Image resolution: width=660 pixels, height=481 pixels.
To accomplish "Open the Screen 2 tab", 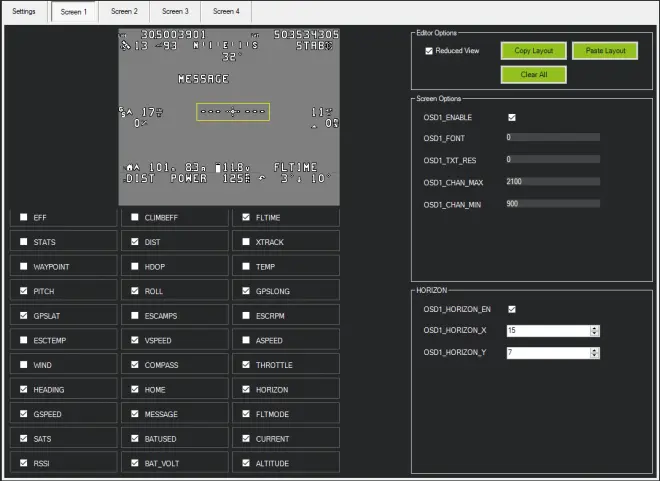I will click(124, 11).
